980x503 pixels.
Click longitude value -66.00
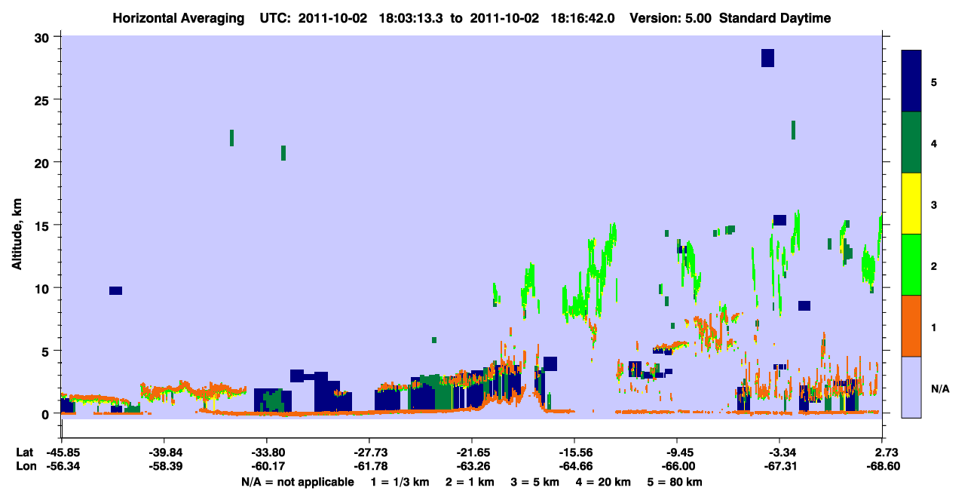[677, 466]
